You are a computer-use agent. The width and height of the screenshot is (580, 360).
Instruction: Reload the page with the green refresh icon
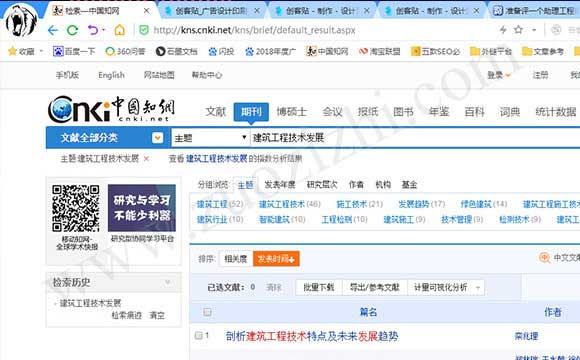coord(72,30)
